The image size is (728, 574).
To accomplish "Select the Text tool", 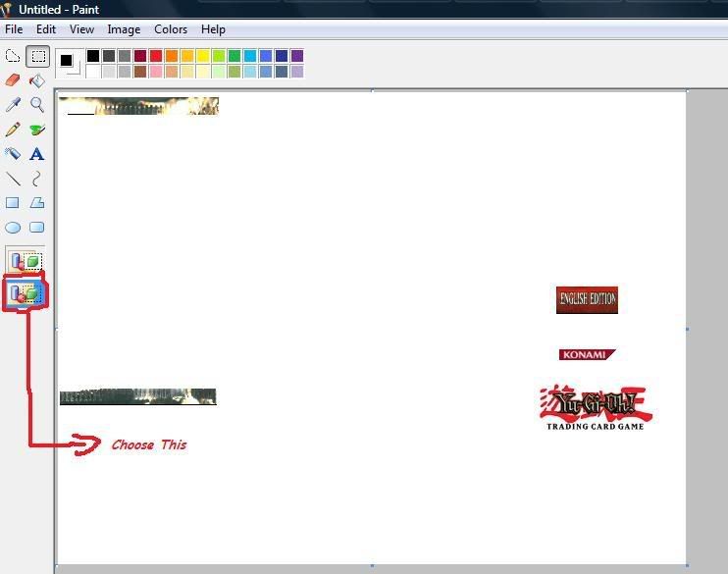I will click(x=37, y=154).
